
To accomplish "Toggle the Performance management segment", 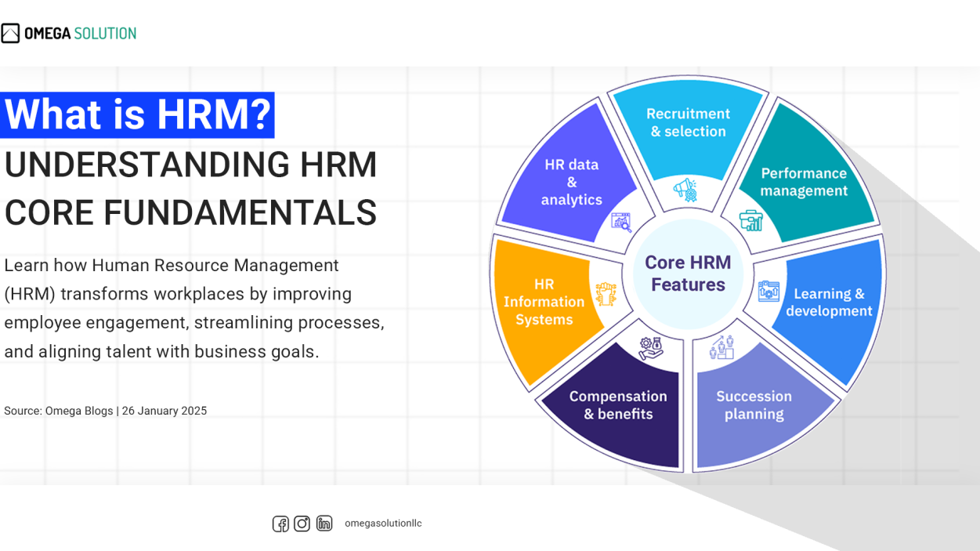I will [803, 182].
